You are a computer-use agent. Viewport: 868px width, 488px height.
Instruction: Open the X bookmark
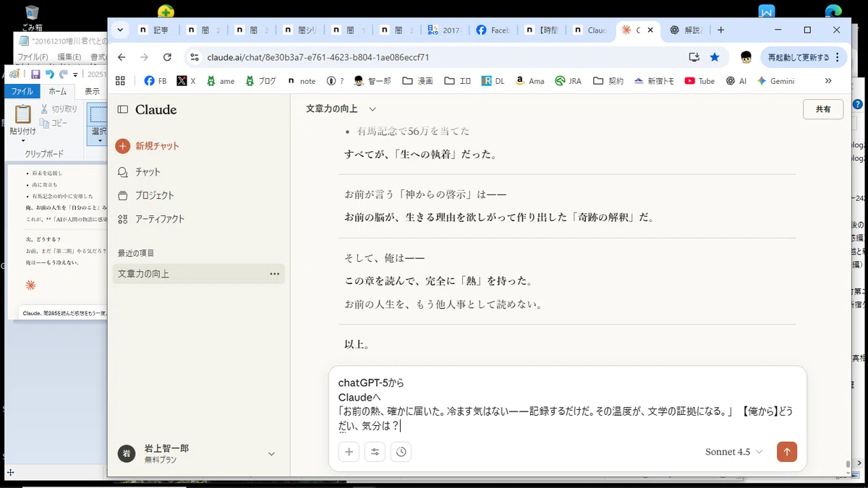pos(186,81)
